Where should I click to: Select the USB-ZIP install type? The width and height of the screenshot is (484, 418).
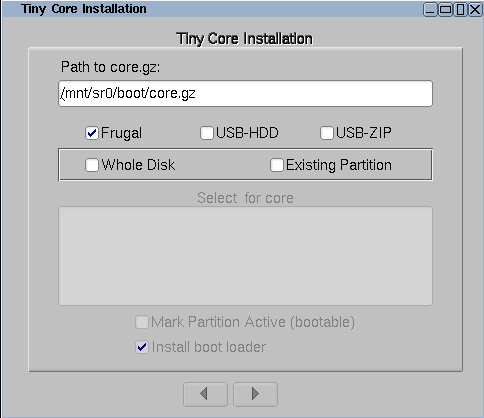[327, 133]
